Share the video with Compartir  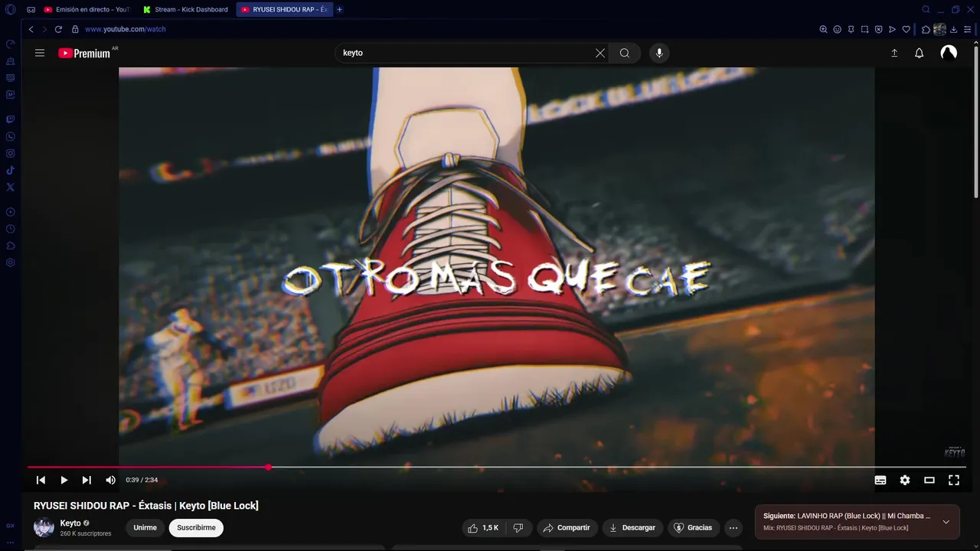coord(567,527)
